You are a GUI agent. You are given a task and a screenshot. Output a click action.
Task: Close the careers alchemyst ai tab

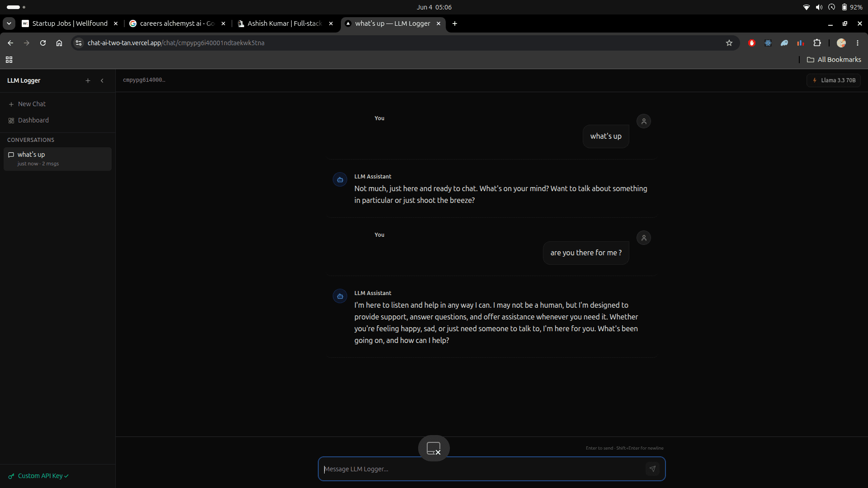tap(223, 23)
